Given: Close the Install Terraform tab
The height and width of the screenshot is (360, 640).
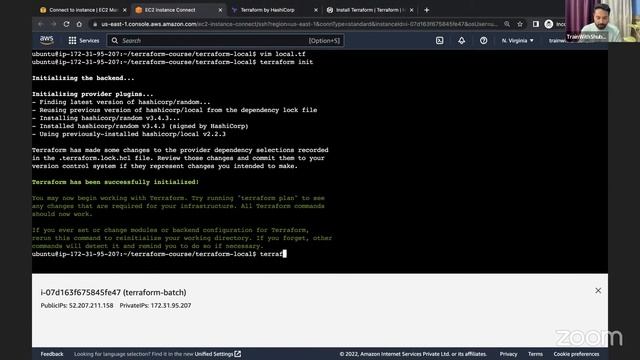Looking at the screenshot, I should pos(411,10).
